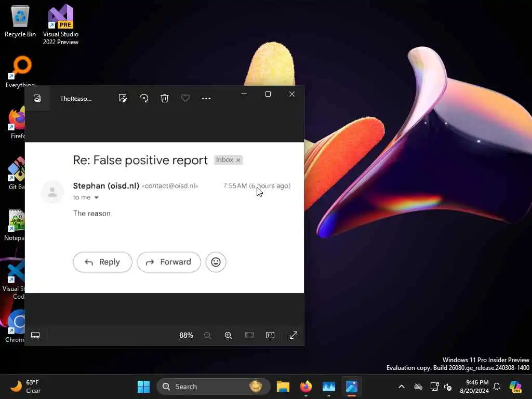Image resolution: width=532 pixels, height=399 pixels.
Task: Open the Chromium desktop shortcut
Action: point(16,326)
